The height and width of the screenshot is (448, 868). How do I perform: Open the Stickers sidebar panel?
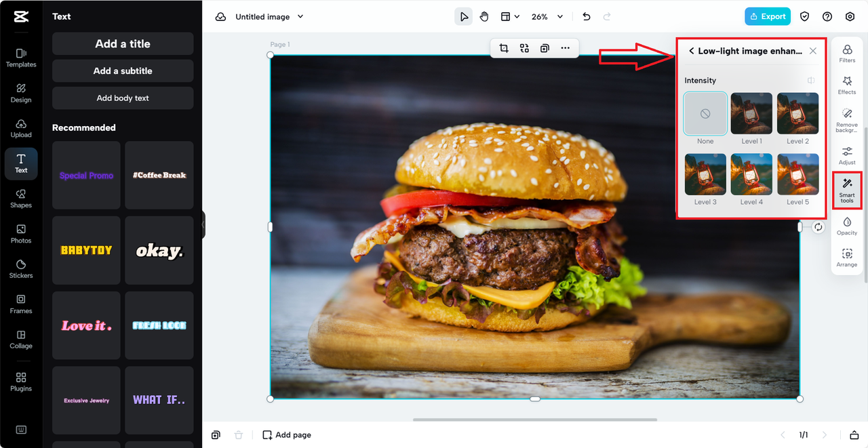tap(21, 269)
